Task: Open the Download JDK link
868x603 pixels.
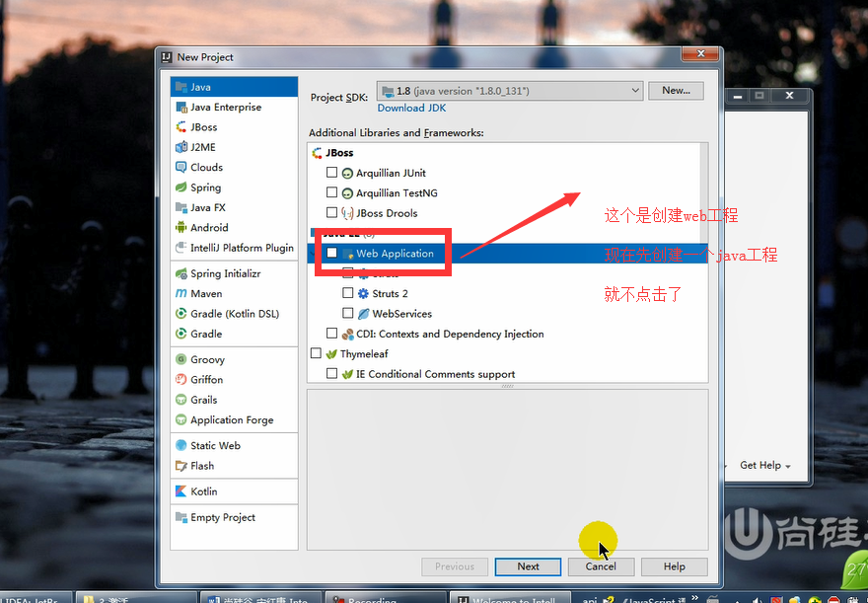Action: coord(411,108)
